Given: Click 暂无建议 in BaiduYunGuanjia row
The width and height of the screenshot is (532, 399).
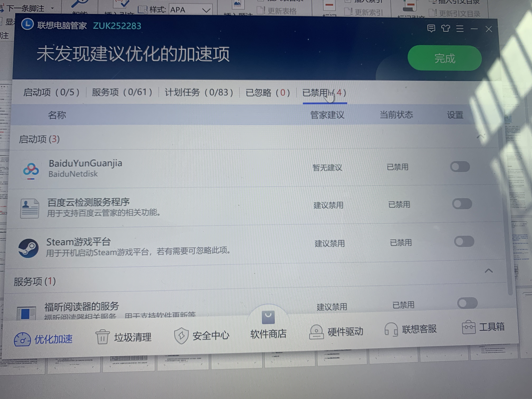Looking at the screenshot, I should pyautogui.click(x=327, y=167).
